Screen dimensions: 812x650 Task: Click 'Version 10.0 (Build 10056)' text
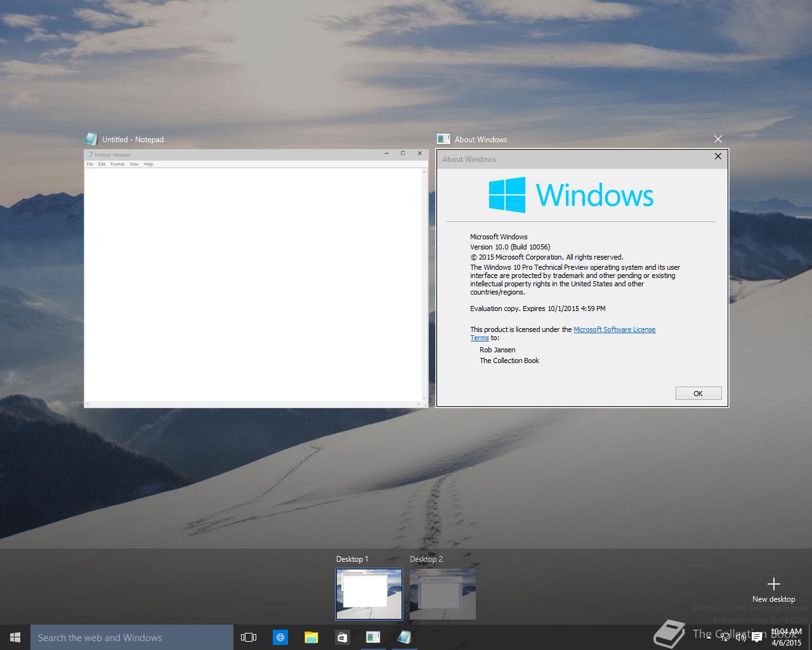click(x=510, y=247)
